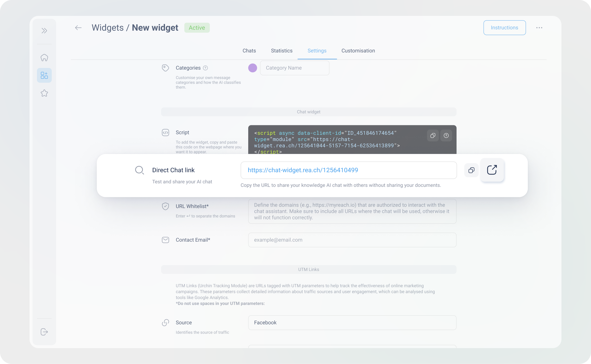Click the Contact Email input field
The width and height of the screenshot is (591, 364).
point(352,240)
